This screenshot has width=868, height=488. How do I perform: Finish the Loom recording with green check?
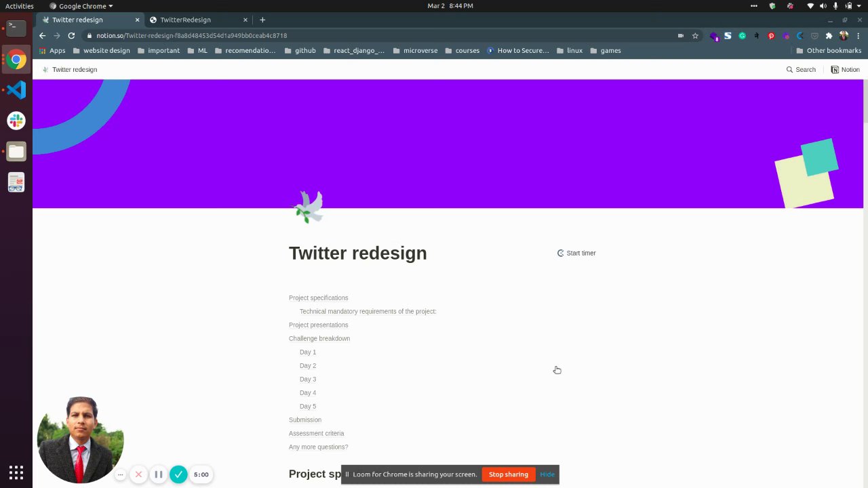click(178, 474)
